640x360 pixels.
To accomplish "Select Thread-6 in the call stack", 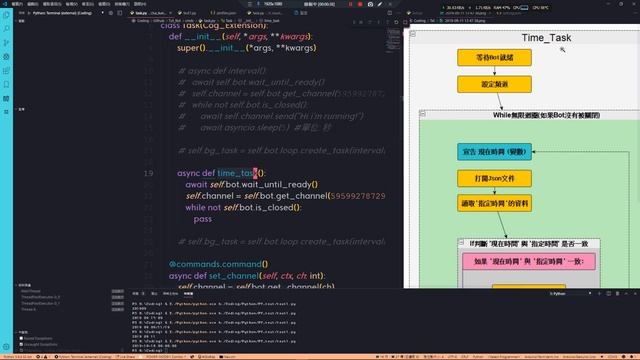I will click(x=28, y=309).
